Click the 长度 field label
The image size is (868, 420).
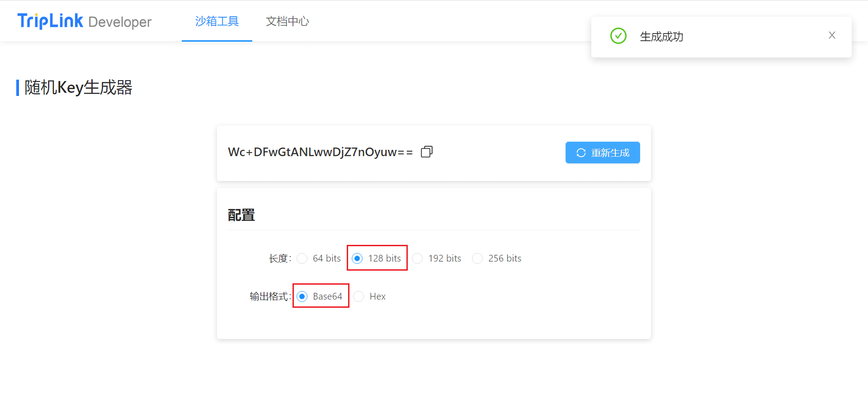coord(279,258)
